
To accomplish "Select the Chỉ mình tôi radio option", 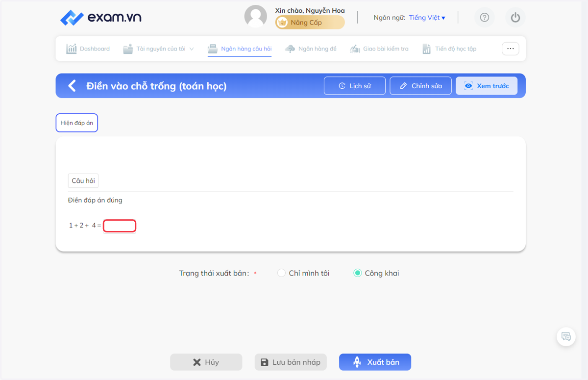I will (281, 273).
